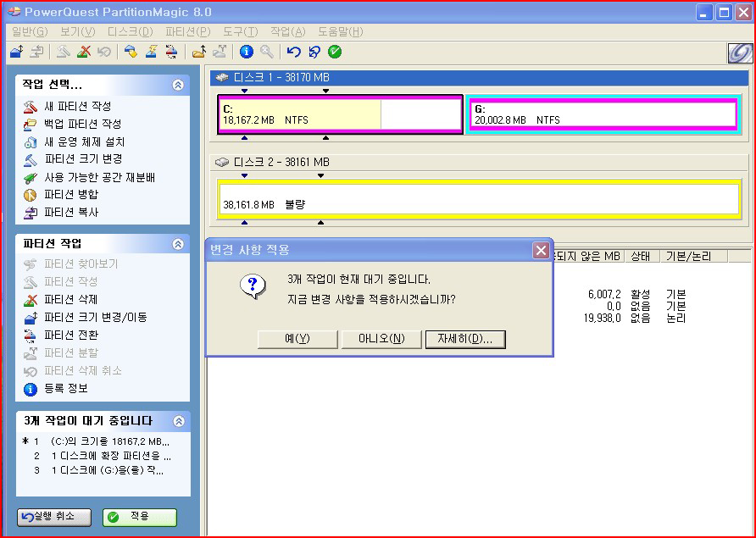This screenshot has width=756, height=538.
Task: Click the 논리 cell in table
Action: tap(675, 318)
